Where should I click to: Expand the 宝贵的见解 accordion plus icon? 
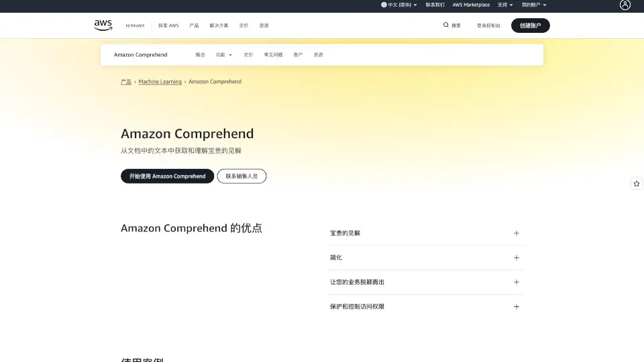[517, 233]
